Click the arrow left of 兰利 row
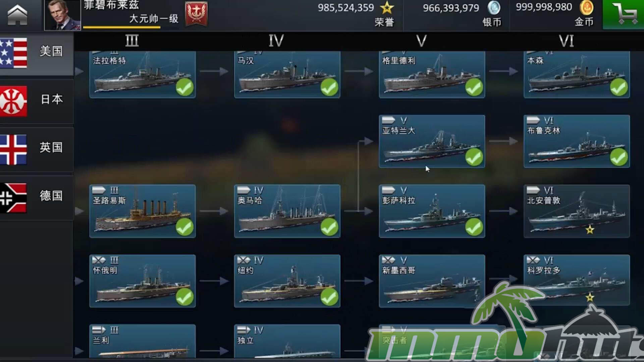This screenshot has width=644, height=362. click(x=79, y=351)
